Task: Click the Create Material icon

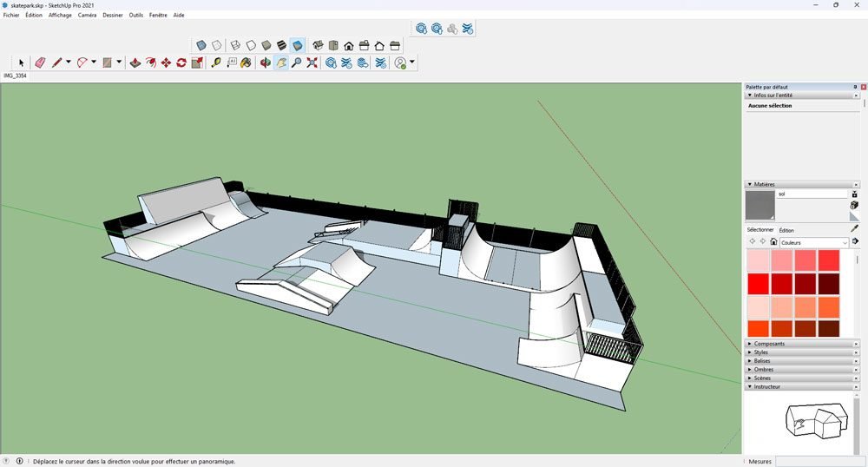Action: [x=854, y=205]
